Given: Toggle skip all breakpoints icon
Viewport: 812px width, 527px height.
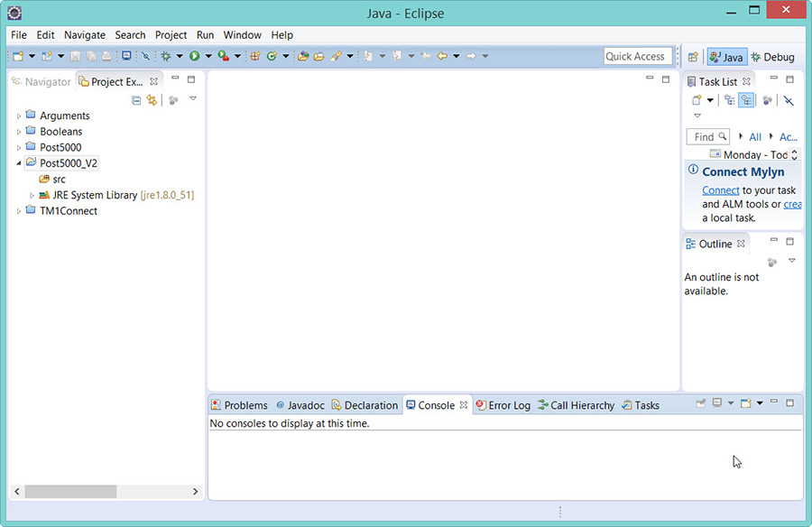Looking at the screenshot, I should (145, 56).
